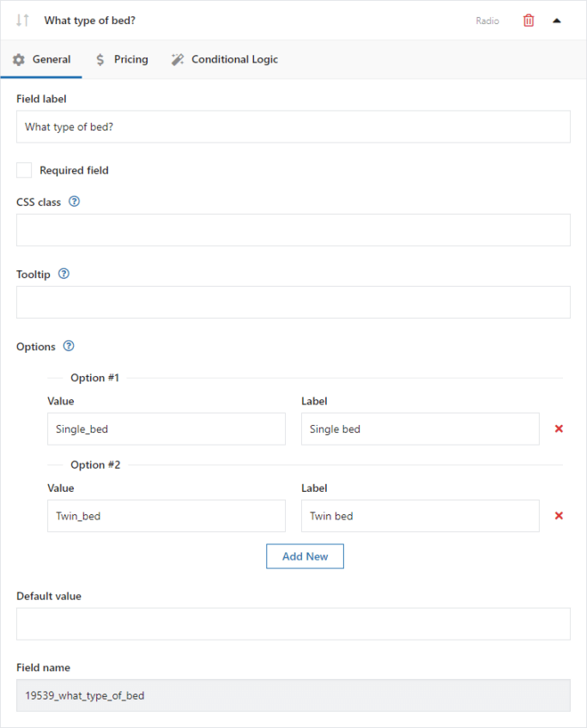
Task: Open the CSS class help tooltip icon
Action: click(x=74, y=202)
